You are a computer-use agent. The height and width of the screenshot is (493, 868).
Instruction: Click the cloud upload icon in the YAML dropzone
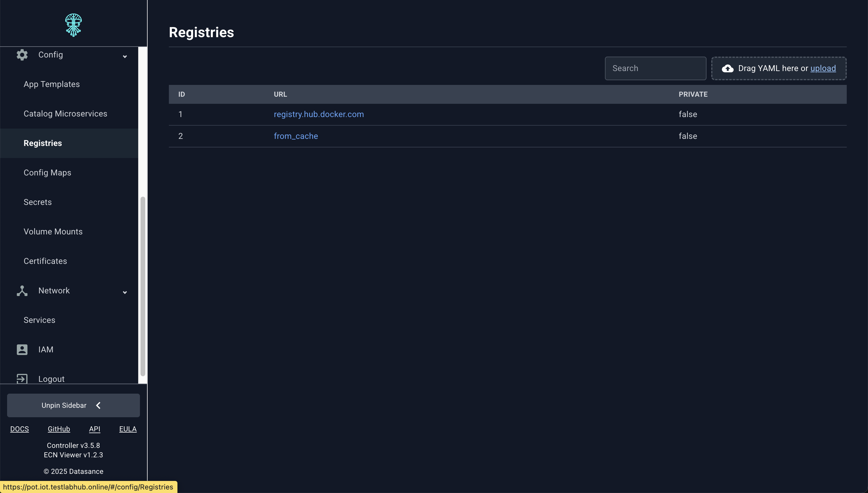(727, 68)
